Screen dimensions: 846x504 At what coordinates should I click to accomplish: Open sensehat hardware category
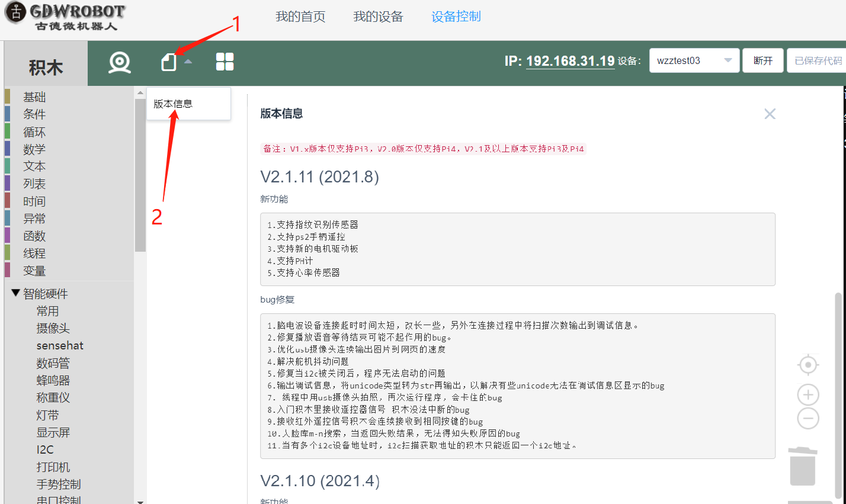click(60, 345)
